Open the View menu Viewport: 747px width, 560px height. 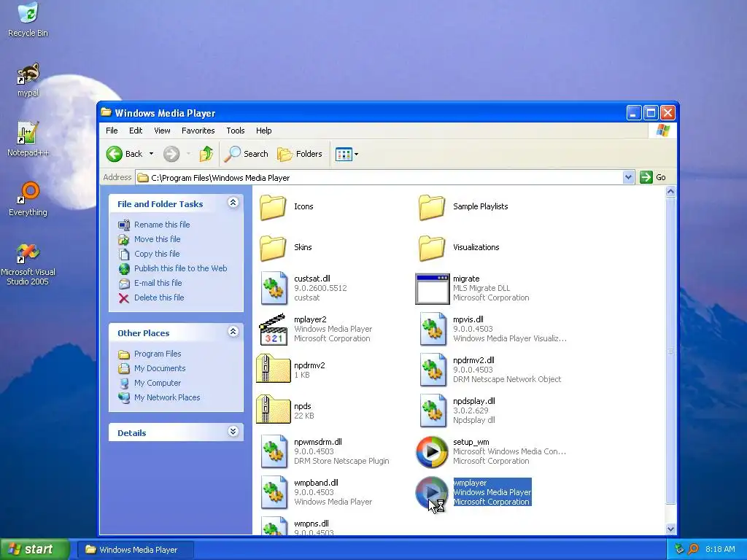coord(162,131)
